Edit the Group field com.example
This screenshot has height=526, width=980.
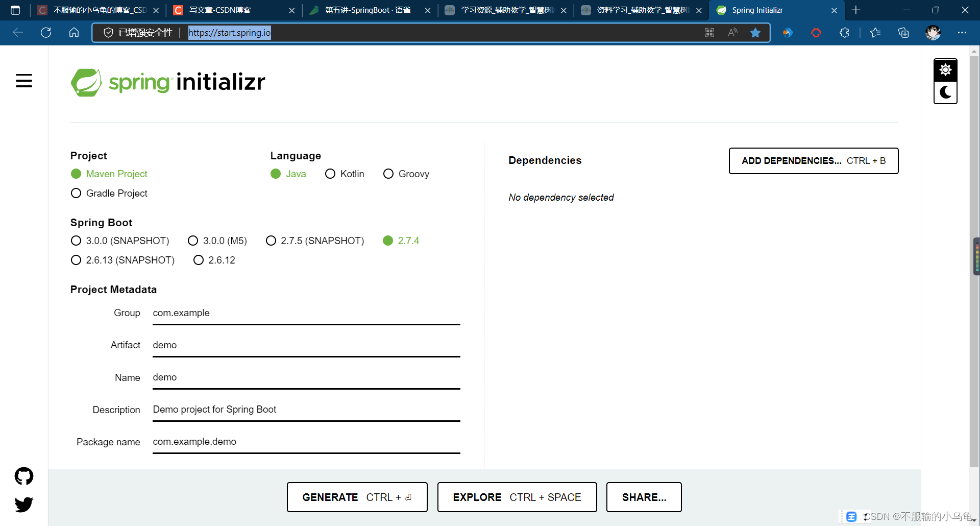pos(306,313)
